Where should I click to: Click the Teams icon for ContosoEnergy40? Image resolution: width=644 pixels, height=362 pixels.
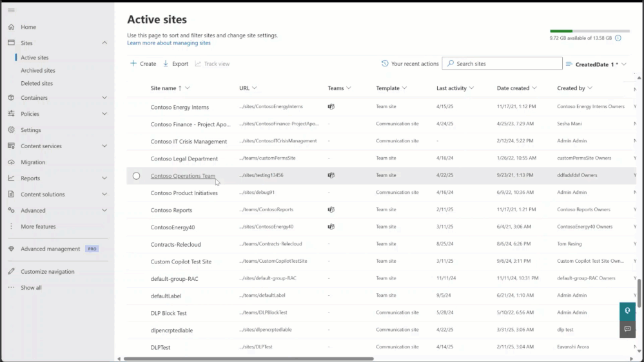click(331, 227)
